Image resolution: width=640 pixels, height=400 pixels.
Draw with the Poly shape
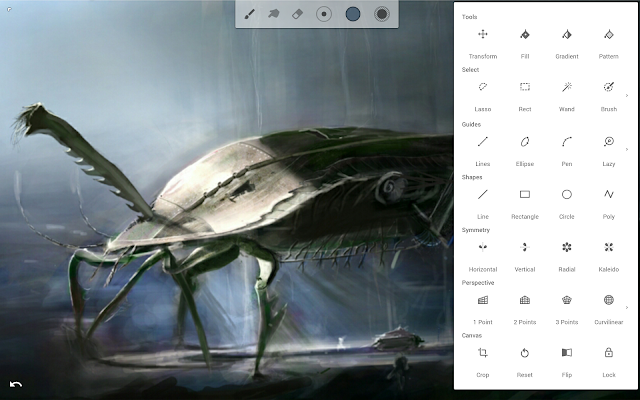pos(609,194)
